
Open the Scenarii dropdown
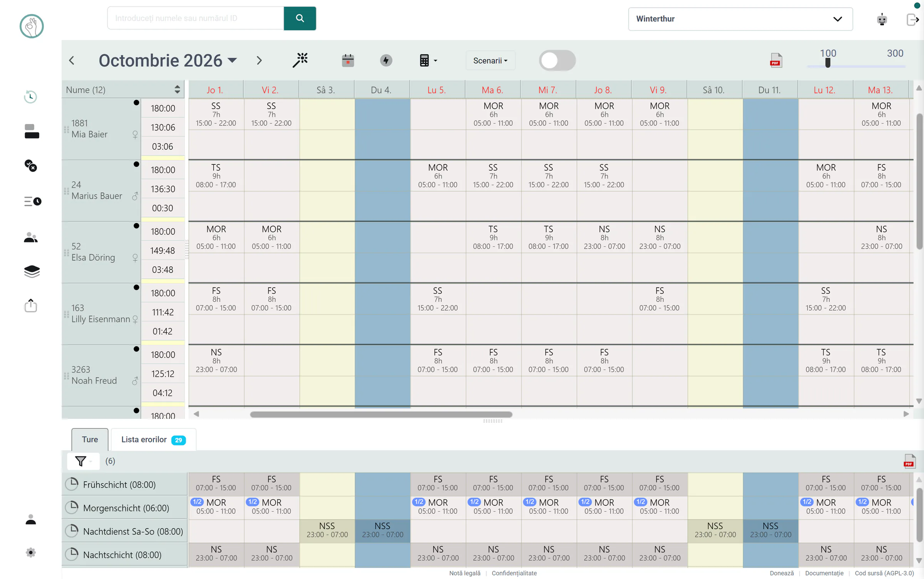490,60
